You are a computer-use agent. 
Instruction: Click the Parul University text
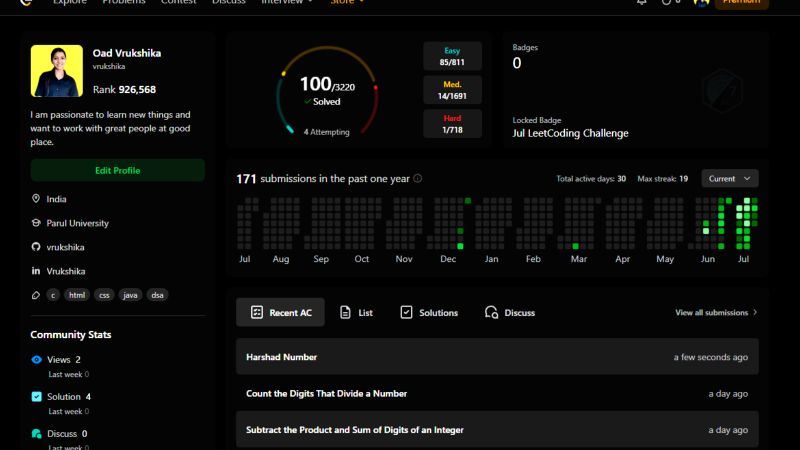pyautogui.click(x=78, y=223)
